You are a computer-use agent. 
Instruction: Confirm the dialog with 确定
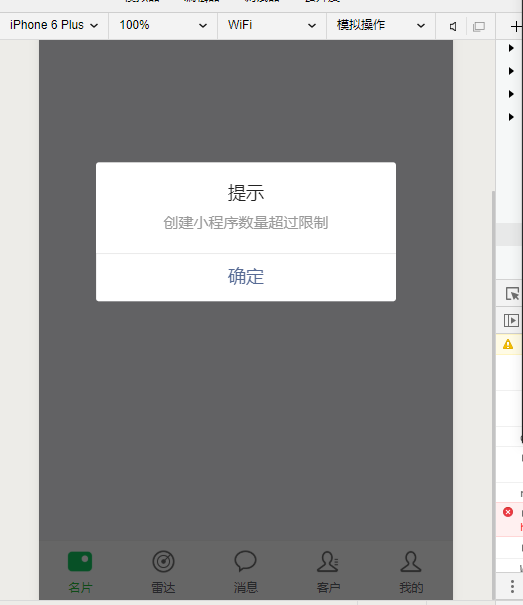(x=246, y=277)
